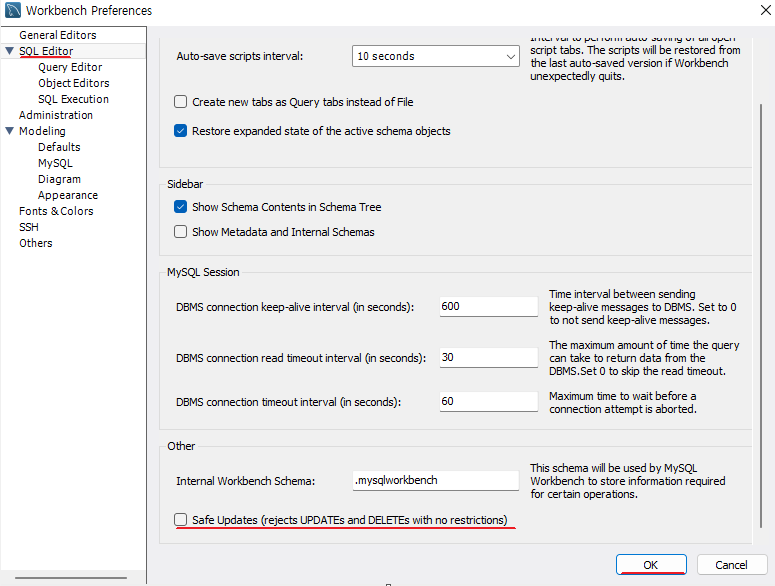Close the Workbench Preferences dialog

(x=765, y=10)
